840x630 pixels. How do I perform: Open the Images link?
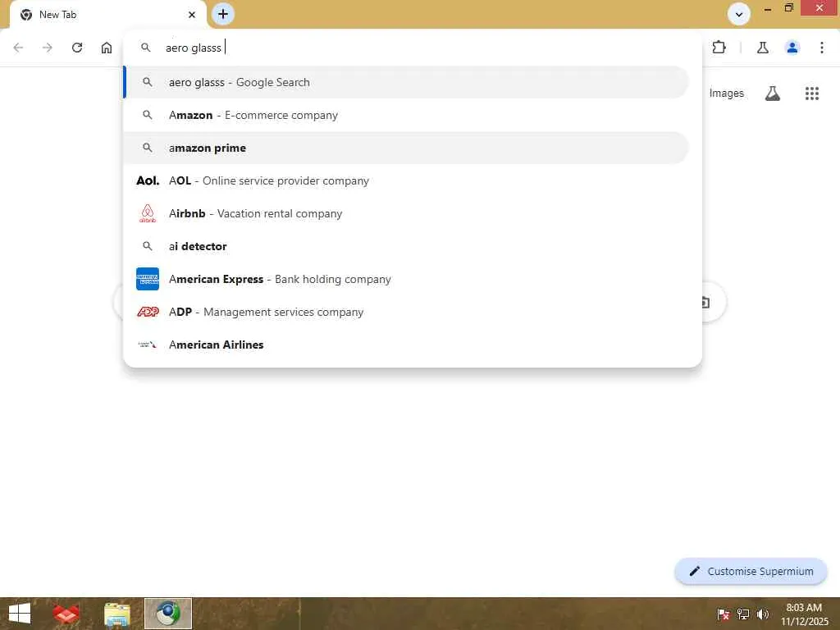pos(727,94)
